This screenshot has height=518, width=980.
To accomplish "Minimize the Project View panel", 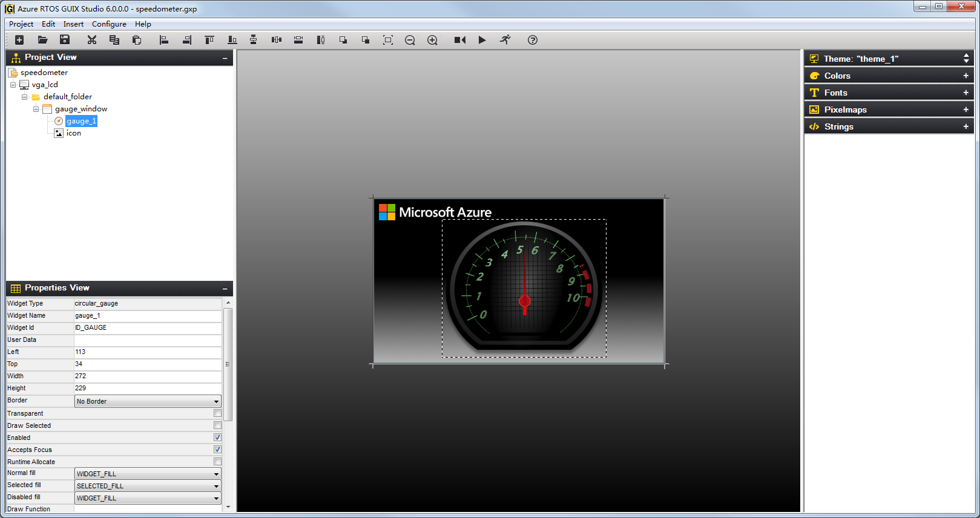I will point(225,58).
